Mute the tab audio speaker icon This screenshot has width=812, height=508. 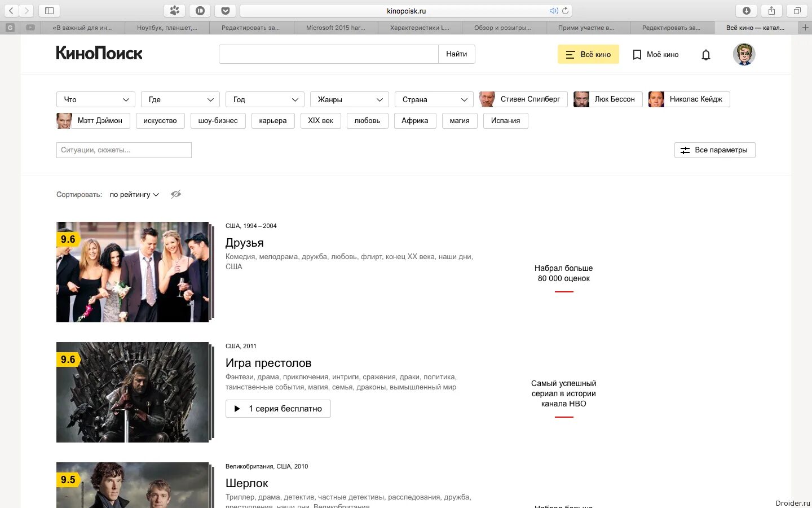[x=553, y=11]
